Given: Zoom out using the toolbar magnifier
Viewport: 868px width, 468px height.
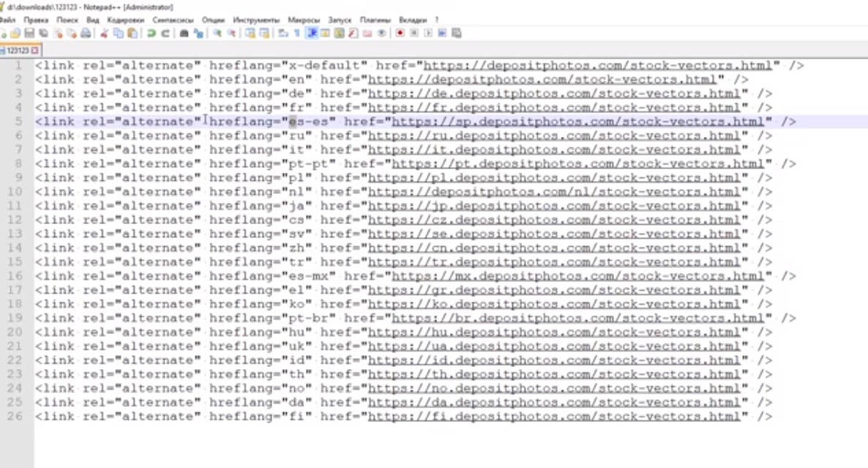Looking at the screenshot, I should (x=231, y=33).
